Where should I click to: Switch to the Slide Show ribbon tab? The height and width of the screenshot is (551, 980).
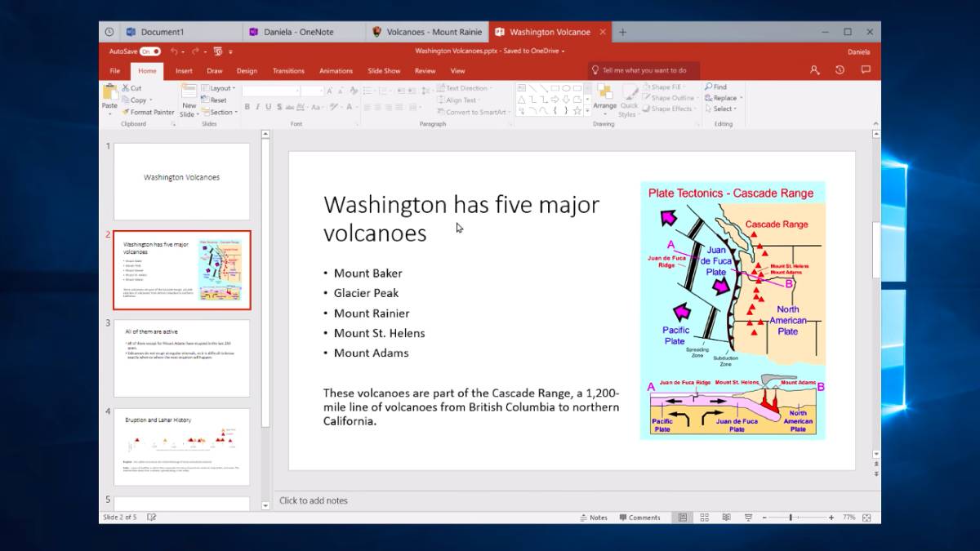click(x=384, y=71)
